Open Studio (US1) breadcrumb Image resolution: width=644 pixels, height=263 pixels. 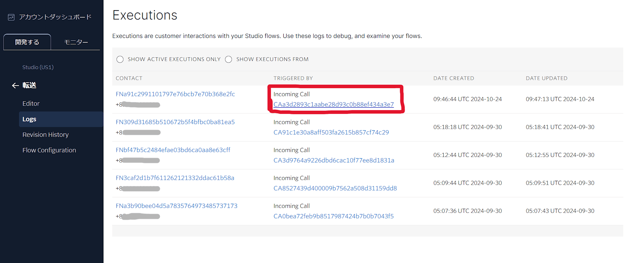38,67
